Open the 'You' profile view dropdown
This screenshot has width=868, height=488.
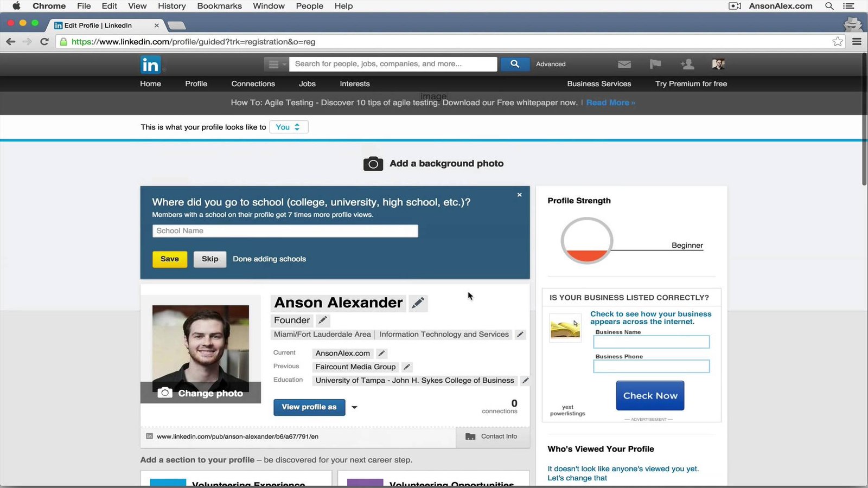coord(289,127)
